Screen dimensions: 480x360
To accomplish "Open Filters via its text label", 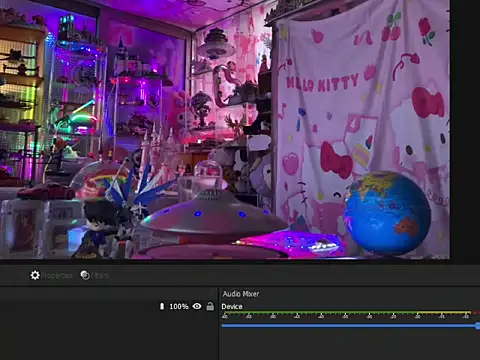I will (x=100, y=276).
